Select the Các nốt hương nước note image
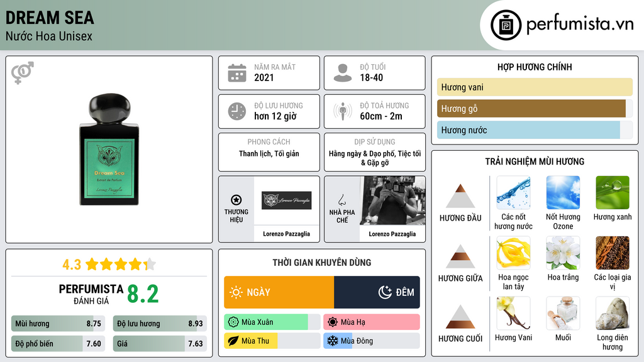This screenshot has height=362, width=644. (x=513, y=192)
